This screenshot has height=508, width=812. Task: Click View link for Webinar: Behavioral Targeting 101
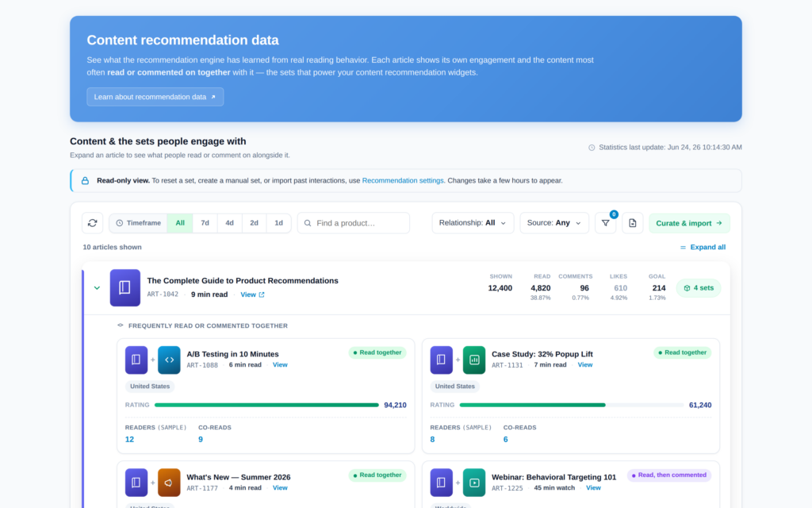click(593, 488)
